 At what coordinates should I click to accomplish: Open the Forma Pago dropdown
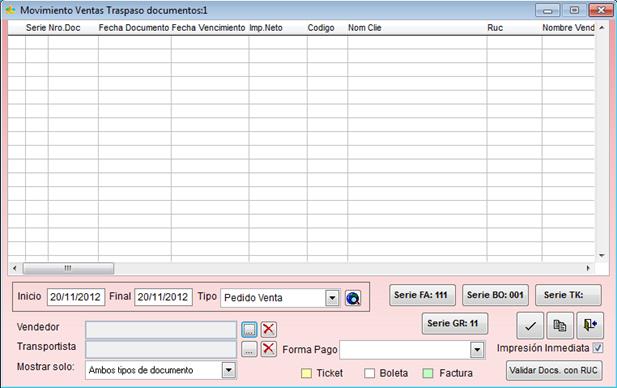coord(477,350)
